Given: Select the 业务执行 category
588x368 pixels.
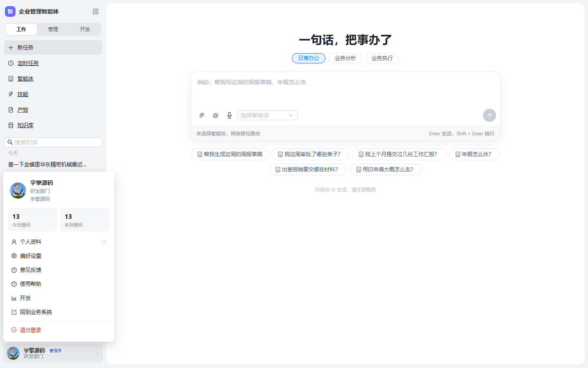Looking at the screenshot, I should point(382,58).
